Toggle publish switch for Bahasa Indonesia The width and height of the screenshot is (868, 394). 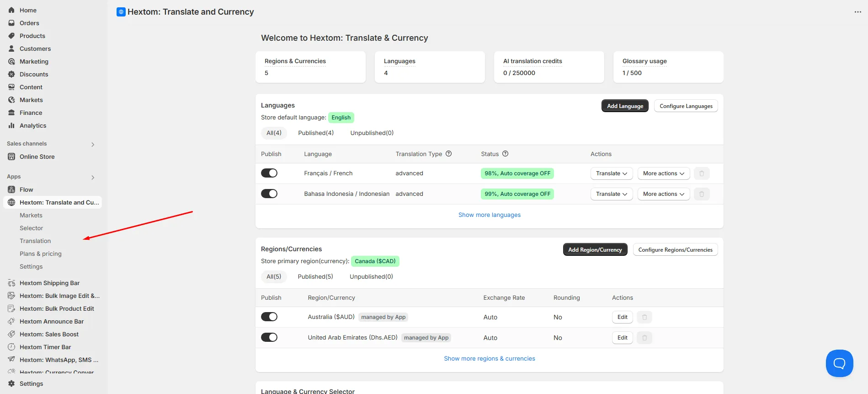click(x=269, y=194)
